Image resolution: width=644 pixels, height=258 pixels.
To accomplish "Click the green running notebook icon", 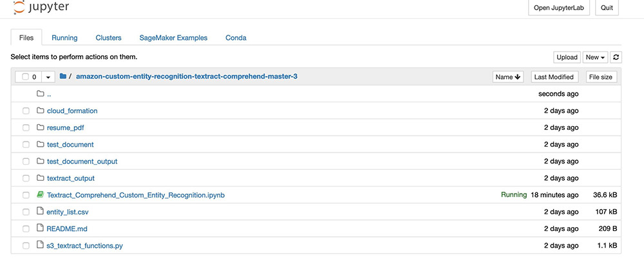I will (x=40, y=195).
